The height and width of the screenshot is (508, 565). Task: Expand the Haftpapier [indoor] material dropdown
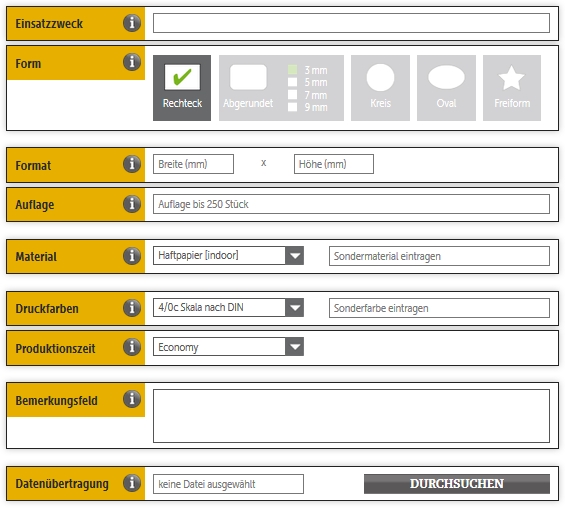(295, 255)
